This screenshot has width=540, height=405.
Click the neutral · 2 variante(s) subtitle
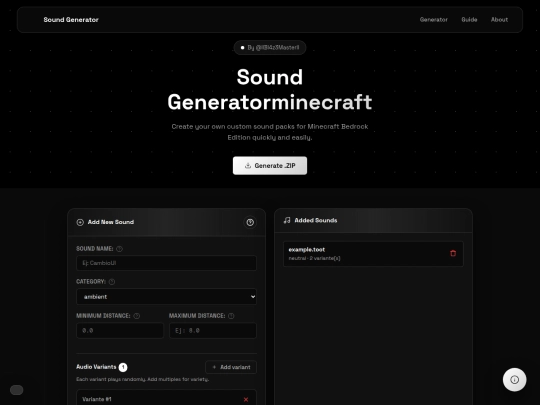(314, 258)
